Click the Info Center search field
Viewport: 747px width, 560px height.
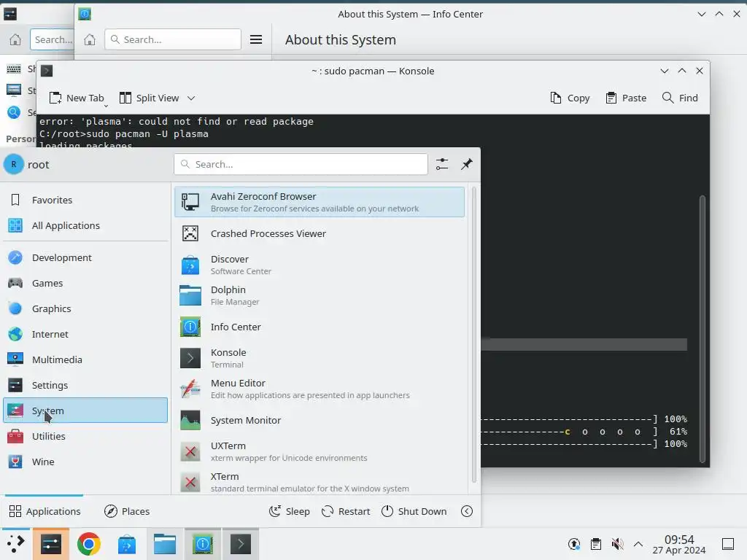pos(173,39)
